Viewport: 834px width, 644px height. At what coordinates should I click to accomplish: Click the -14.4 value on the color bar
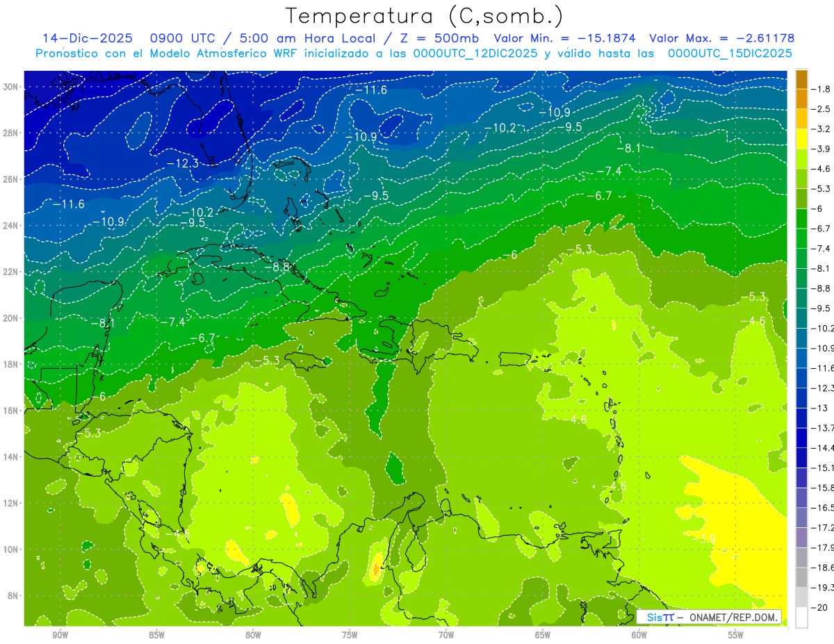[824, 448]
